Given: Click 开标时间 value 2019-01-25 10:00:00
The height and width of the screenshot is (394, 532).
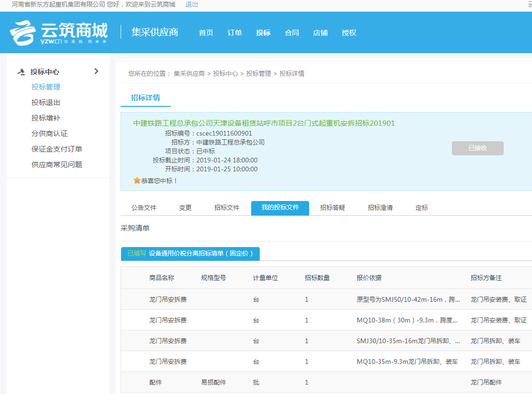Looking at the screenshot, I should click(227, 169).
